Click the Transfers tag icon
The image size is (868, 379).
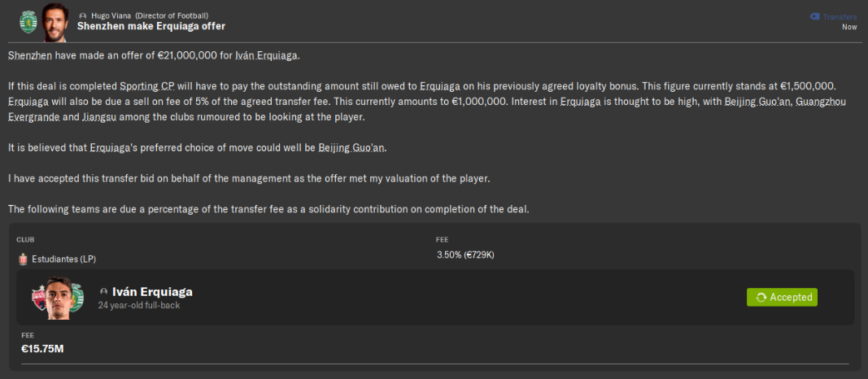[814, 16]
